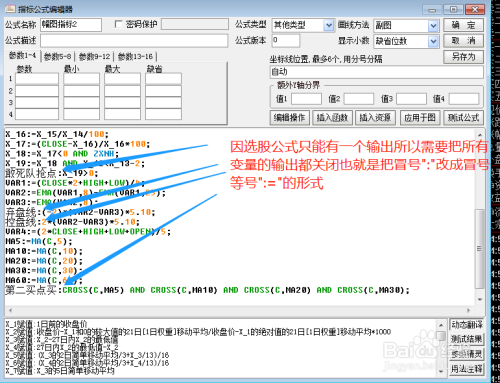The height and width of the screenshot is (383, 500).
Task: Click the 用法注释 button
Action: click(x=466, y=369)
